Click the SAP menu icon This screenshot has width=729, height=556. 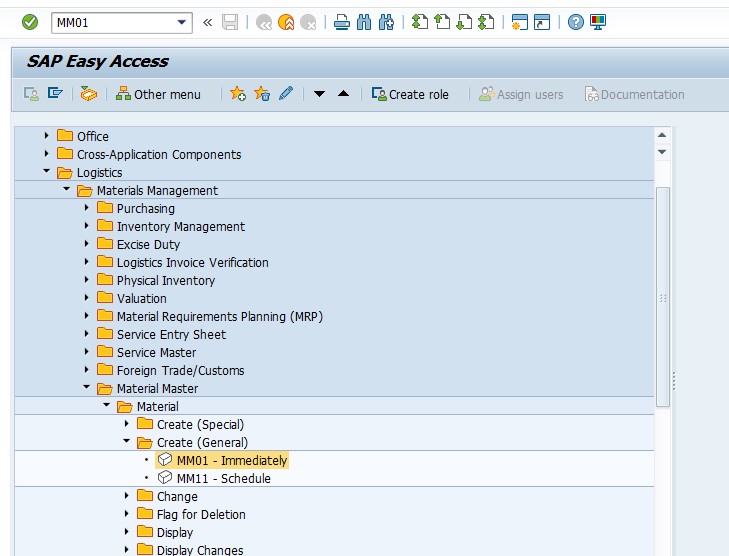pyautogui.click(x=55, y=93)
